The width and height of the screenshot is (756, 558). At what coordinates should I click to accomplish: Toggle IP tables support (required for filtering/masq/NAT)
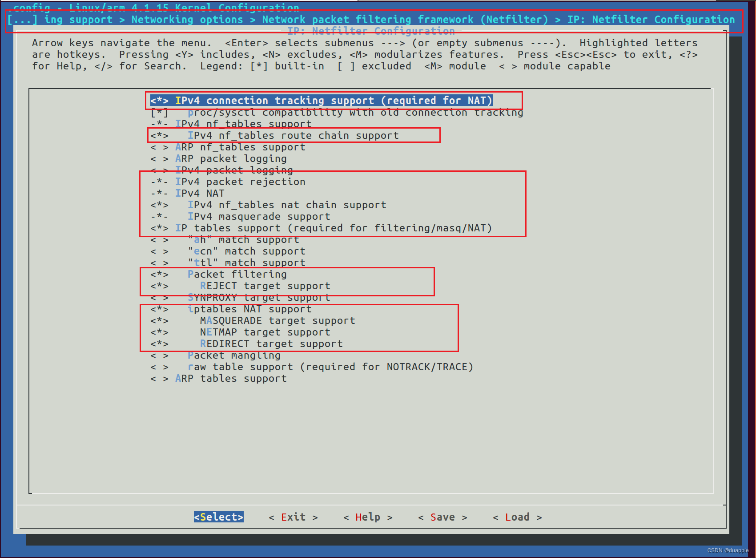(x=321, y=228)
